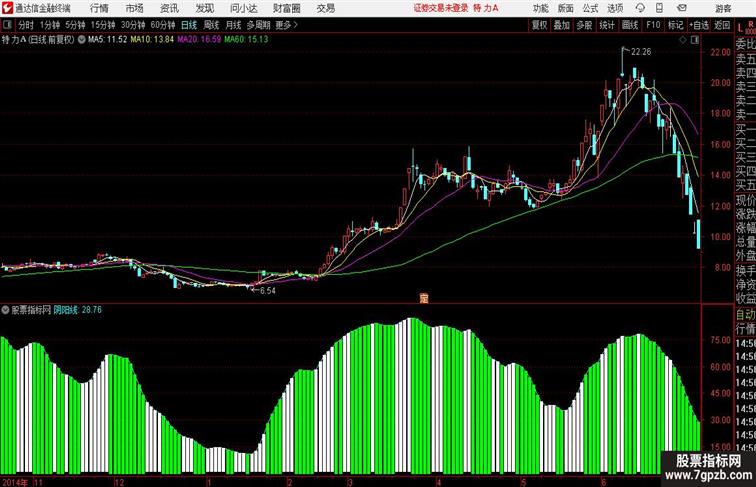
Task: Click the mobile phone icon in the top bar
Action: click(659, 8)
